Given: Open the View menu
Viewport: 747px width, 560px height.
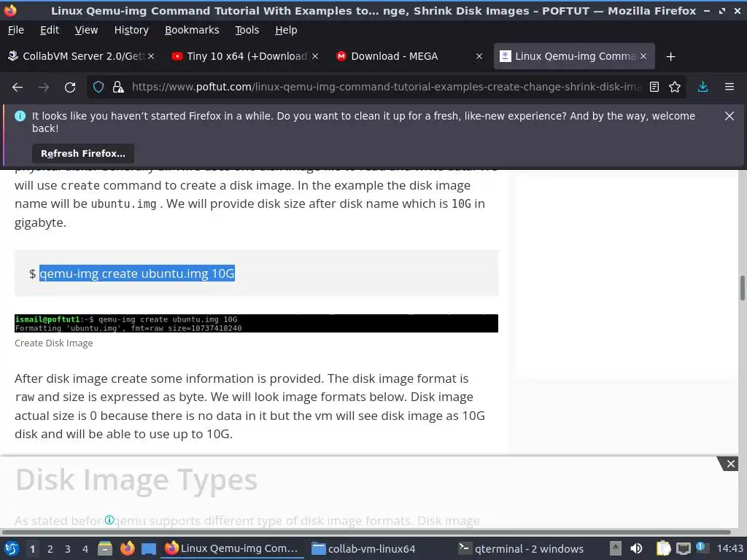Looking at the screenshot, I should point(86,30).
